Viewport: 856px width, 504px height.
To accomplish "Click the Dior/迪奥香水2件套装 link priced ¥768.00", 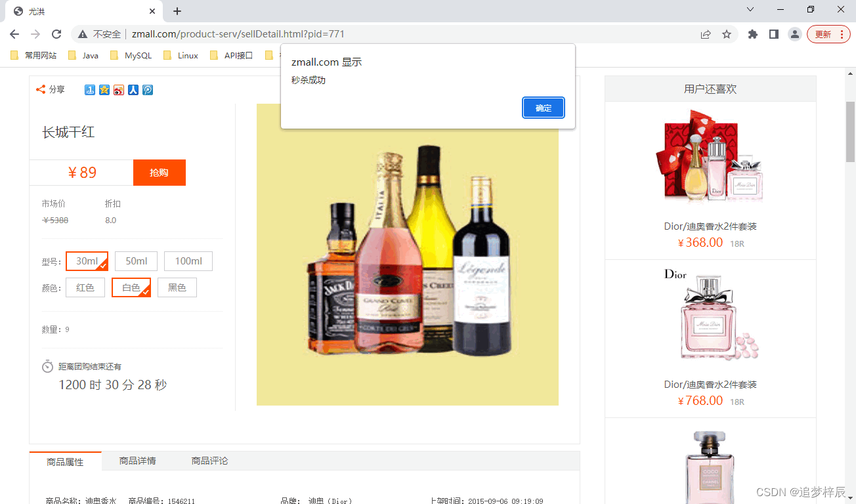I will (710, 385).
